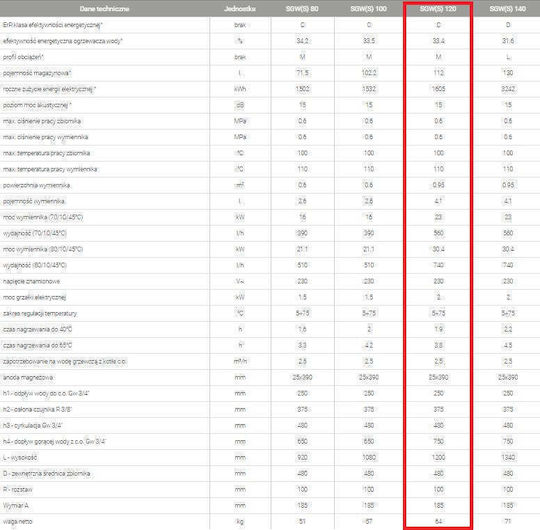Click the 'profil obciążeń' row label
540x530 pixels.
click(23, 57)
